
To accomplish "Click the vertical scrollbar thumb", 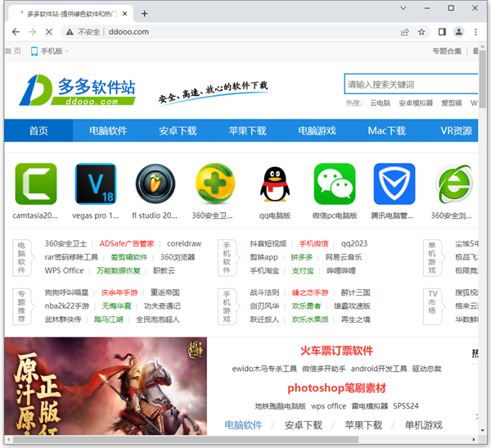I will click(x=483, y=79).
